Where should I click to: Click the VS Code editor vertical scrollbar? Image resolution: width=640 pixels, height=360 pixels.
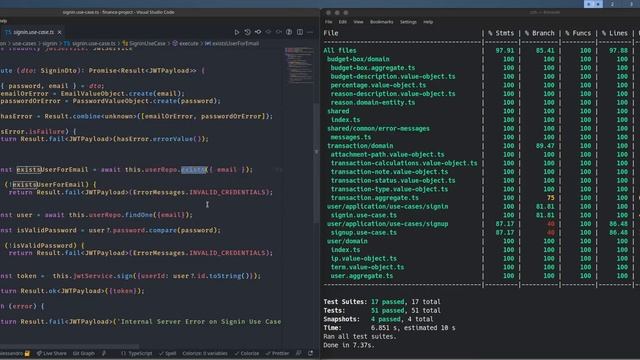pyautogui.click(x=316, y=163)
